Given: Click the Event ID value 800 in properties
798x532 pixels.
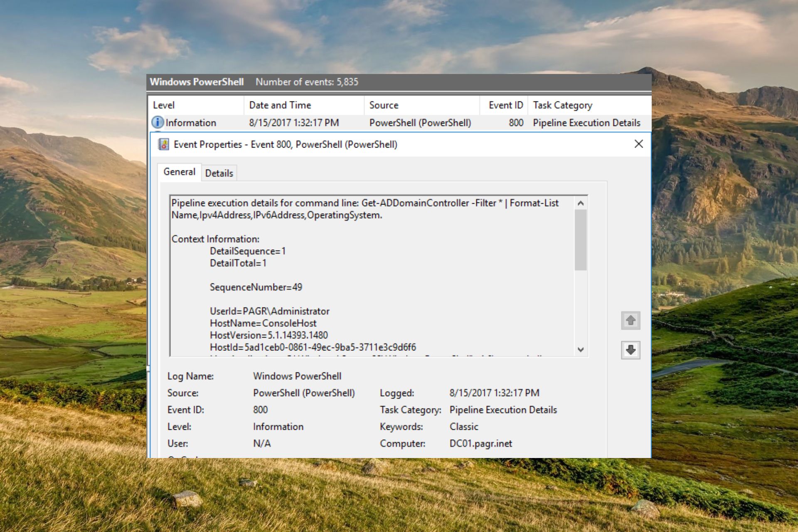Looking at the screenshot, I should click(x=260, y=410).
